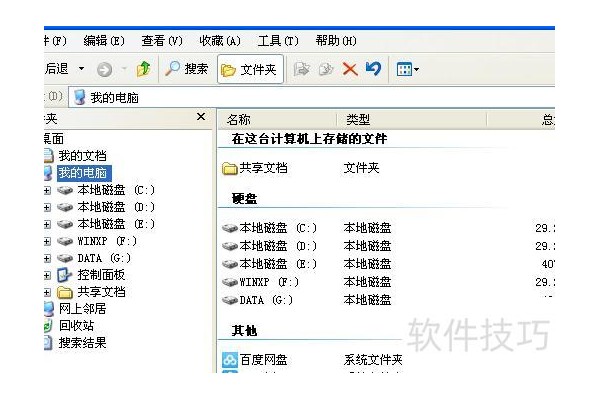Select 网上邻居 in the folder tree
600x400 pixels.
(82, 309)
